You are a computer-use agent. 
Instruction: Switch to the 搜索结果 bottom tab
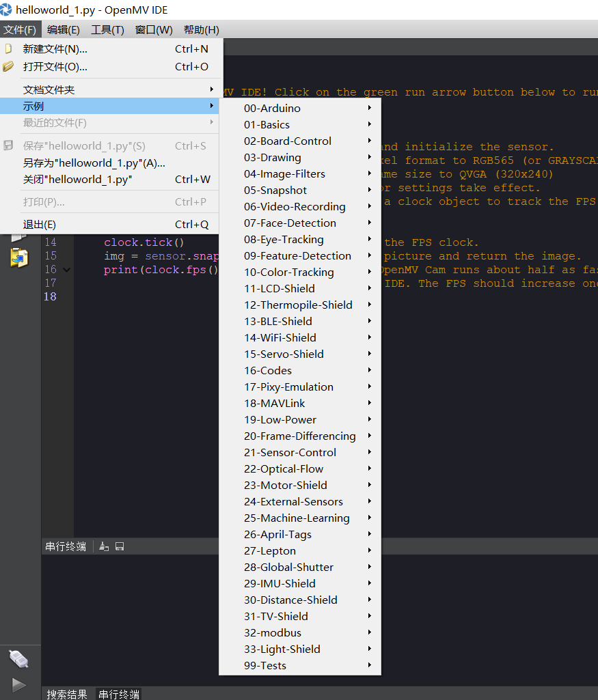click(x=67, y=695)
